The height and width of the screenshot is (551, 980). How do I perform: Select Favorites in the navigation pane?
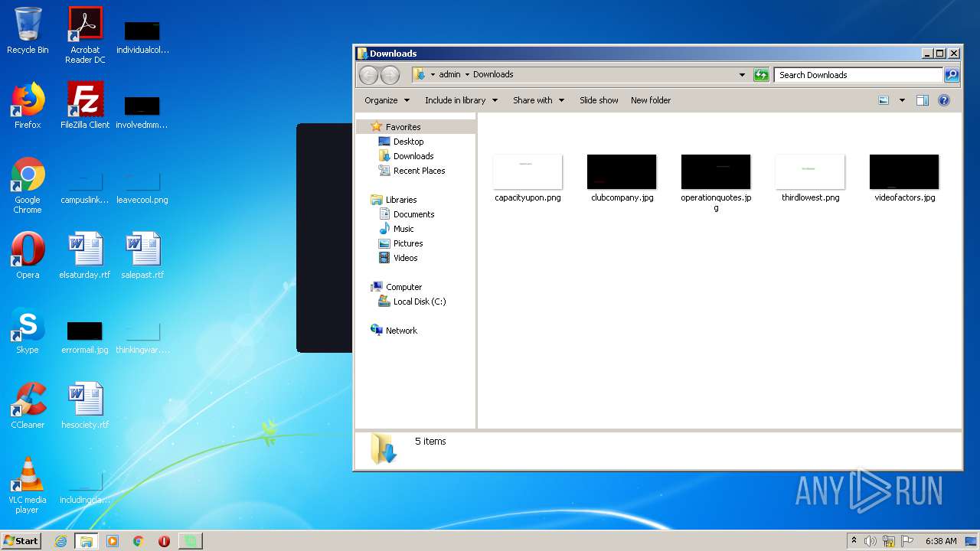[403, 127]
